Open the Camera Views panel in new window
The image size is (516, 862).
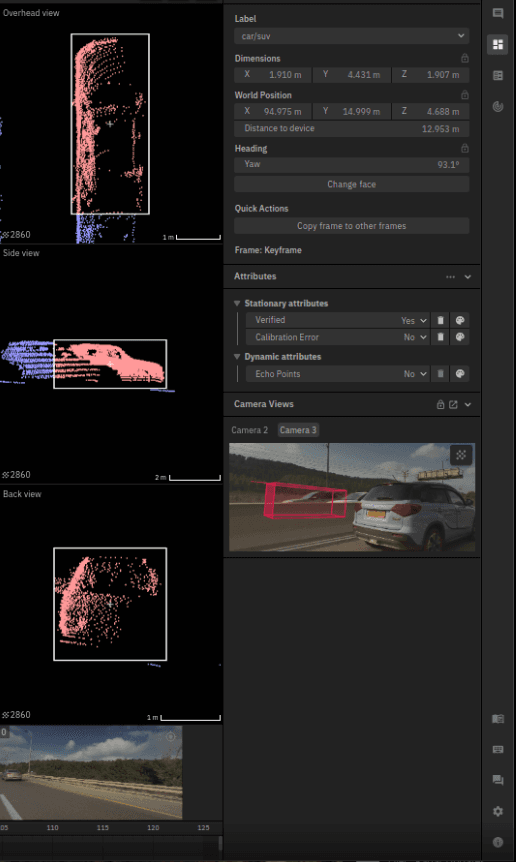(453, 405)
